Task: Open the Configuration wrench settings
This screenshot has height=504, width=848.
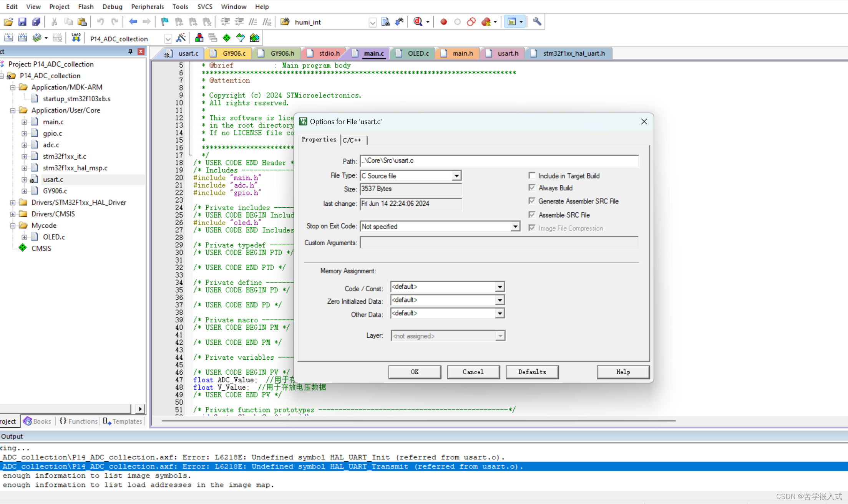Action: click(537, 21)
